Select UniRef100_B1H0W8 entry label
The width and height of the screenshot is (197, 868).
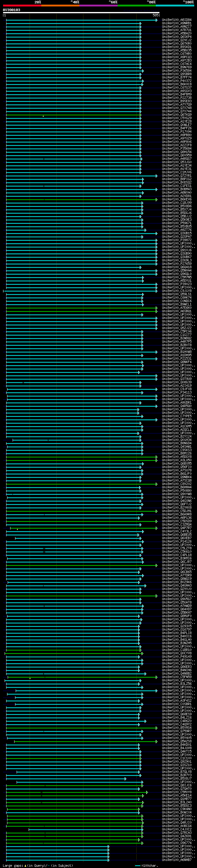(176, 352)
